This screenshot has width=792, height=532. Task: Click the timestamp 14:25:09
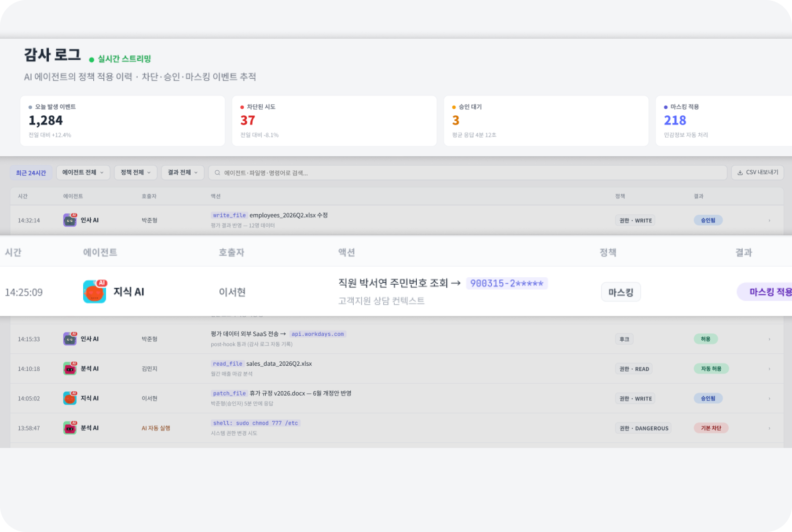click(24, 292)
